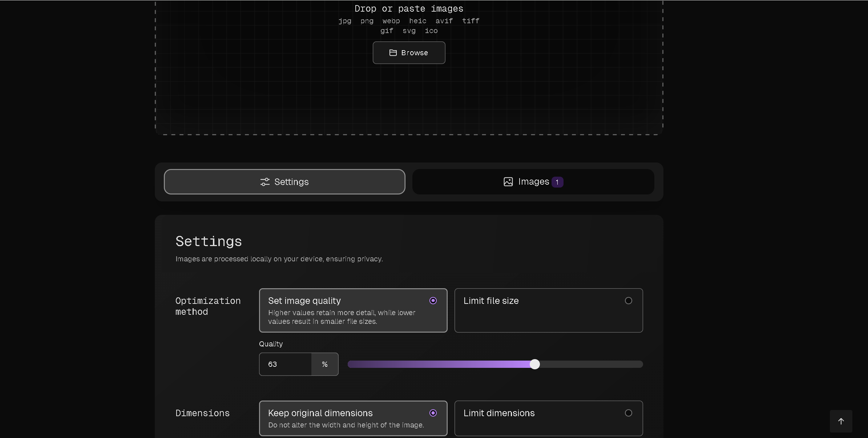Click the quality slider handle
868x438 pixels.
pos(534,364)
